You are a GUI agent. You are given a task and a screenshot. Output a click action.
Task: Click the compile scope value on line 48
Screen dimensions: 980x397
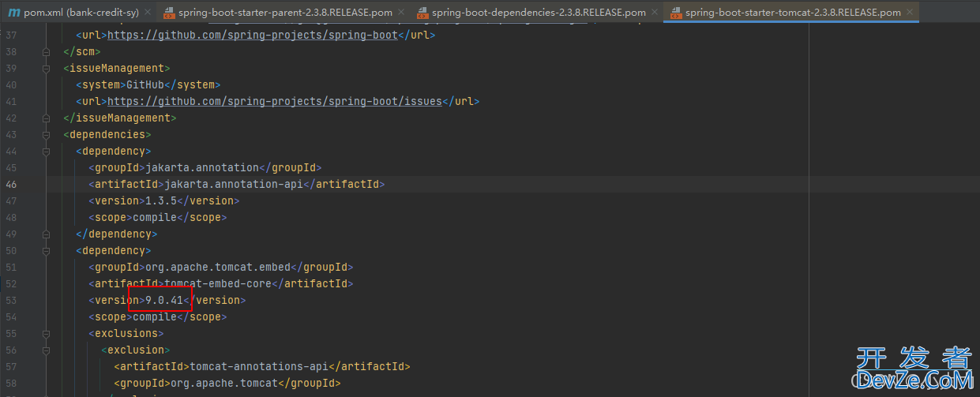pyautogui.click(x=155, y=217)
